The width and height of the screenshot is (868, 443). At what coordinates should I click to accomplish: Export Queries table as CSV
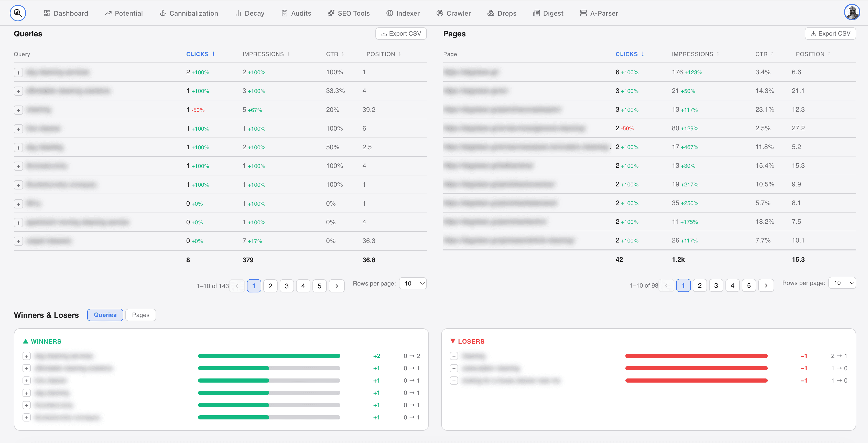[401, 33]
